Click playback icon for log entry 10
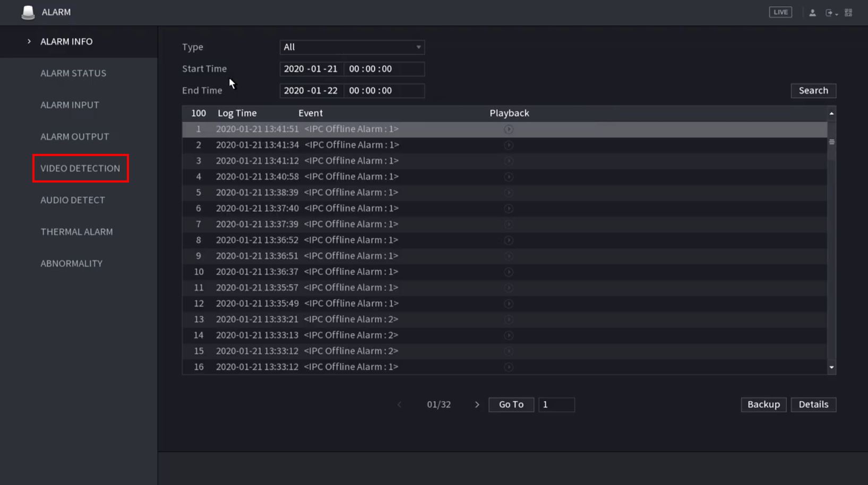868x485 pixels. [x=509, y=272]
